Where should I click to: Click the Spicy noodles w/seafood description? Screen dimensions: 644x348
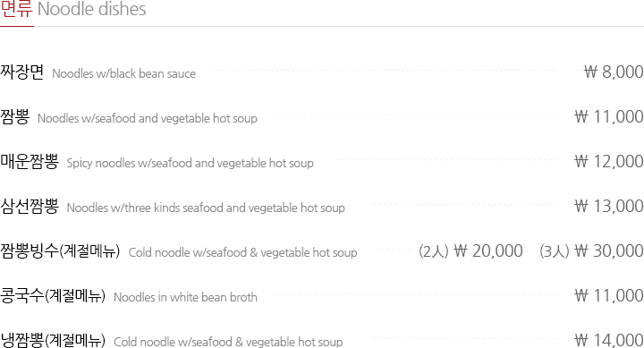(x=191, y=163)
